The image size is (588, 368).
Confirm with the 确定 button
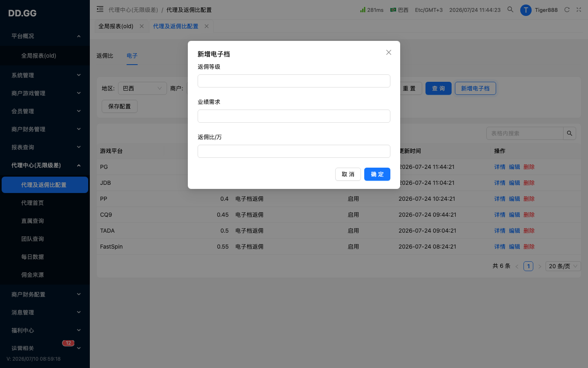377,174
